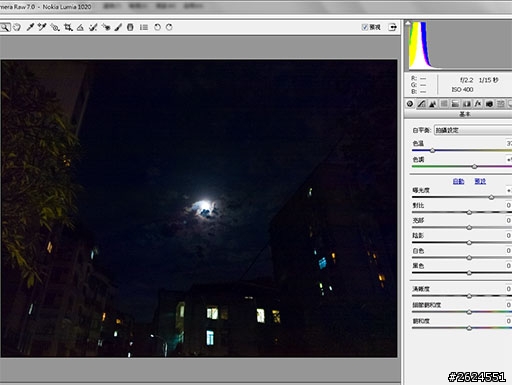Open the 白平衡 white balance dropdown
Image resolution: width=512 pixels, height=385 pixels.
473,130
